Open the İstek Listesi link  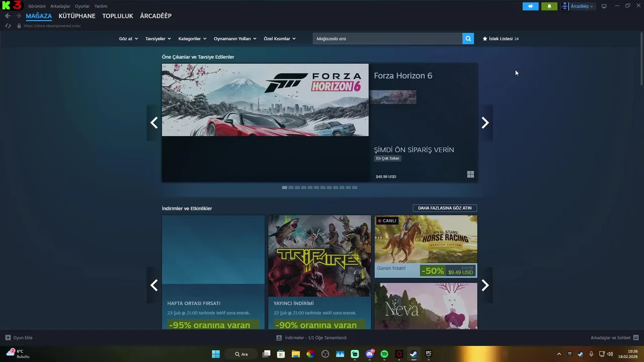(501, 39)
